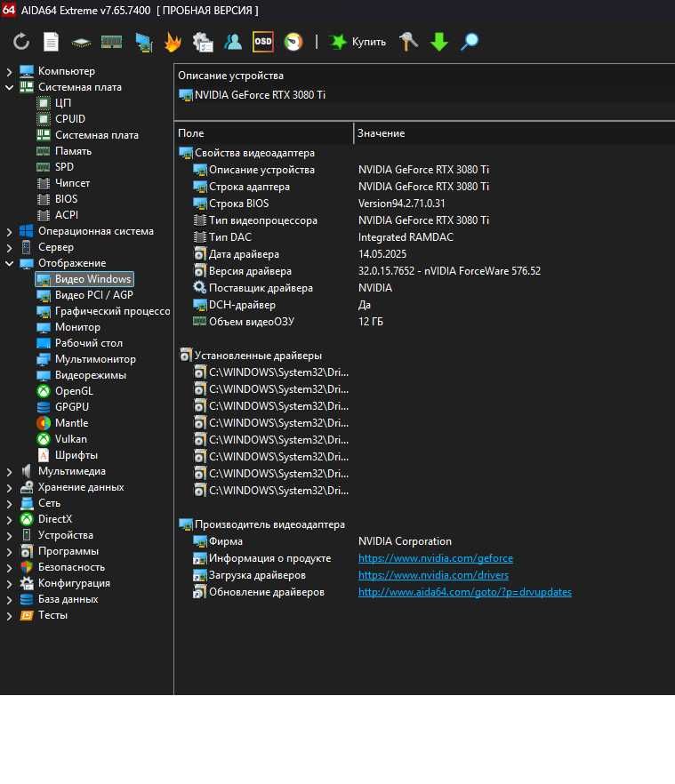
Task: Open the OSD panel icon
Action: pos(263,42)
